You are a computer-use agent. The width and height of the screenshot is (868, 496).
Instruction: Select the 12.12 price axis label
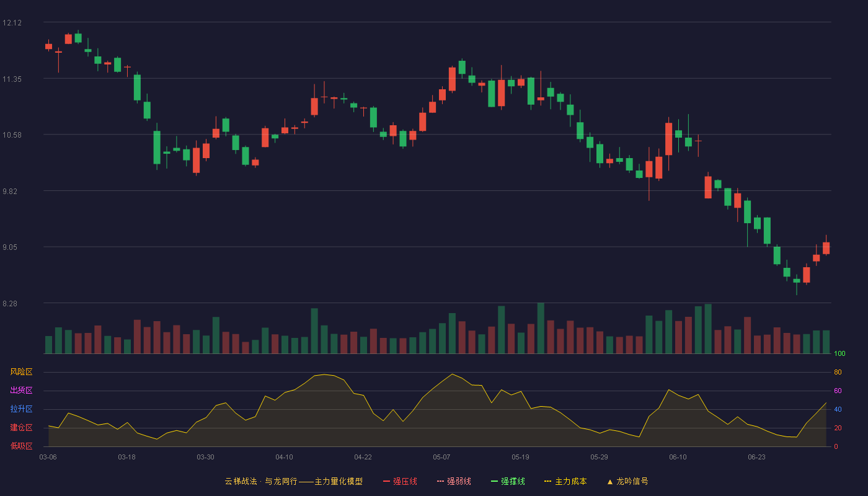[12, 23]
